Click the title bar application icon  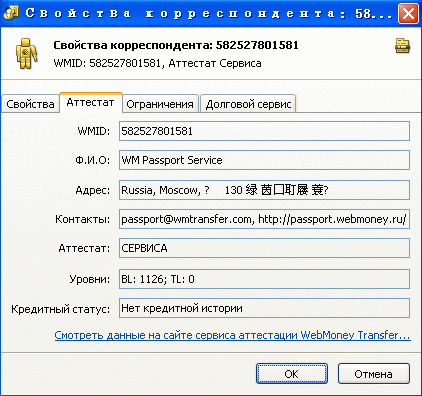[x=11, y=13]
